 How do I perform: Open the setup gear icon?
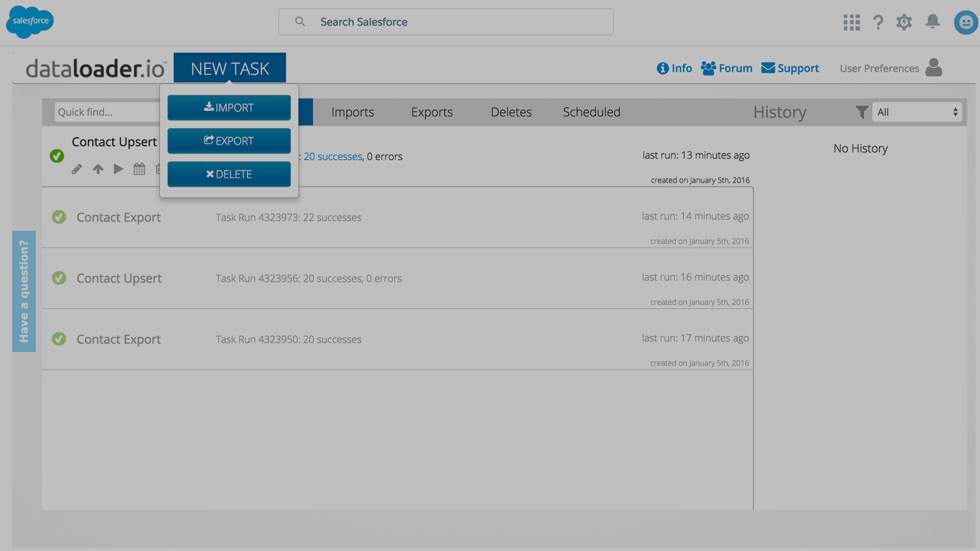coord(904,22)
